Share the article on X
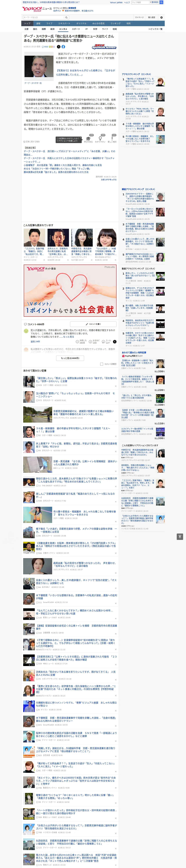This screenshot has width=186, height=868. [x=59, y=47]
